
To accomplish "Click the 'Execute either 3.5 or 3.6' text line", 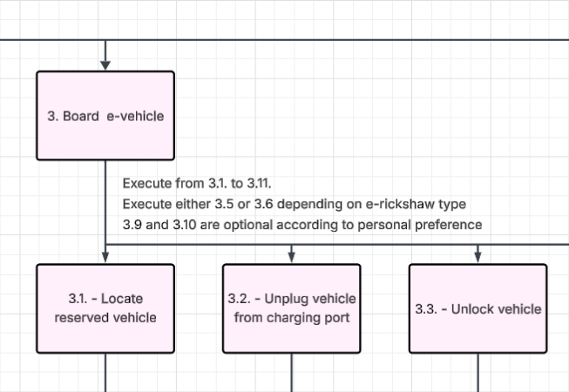I will [x=294, y=204].
